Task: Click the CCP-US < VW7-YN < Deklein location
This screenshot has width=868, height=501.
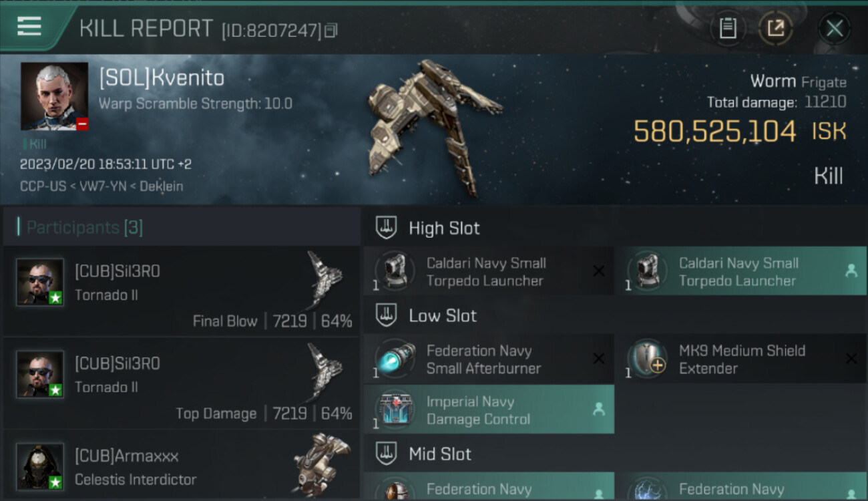Action: coord(101,186)
